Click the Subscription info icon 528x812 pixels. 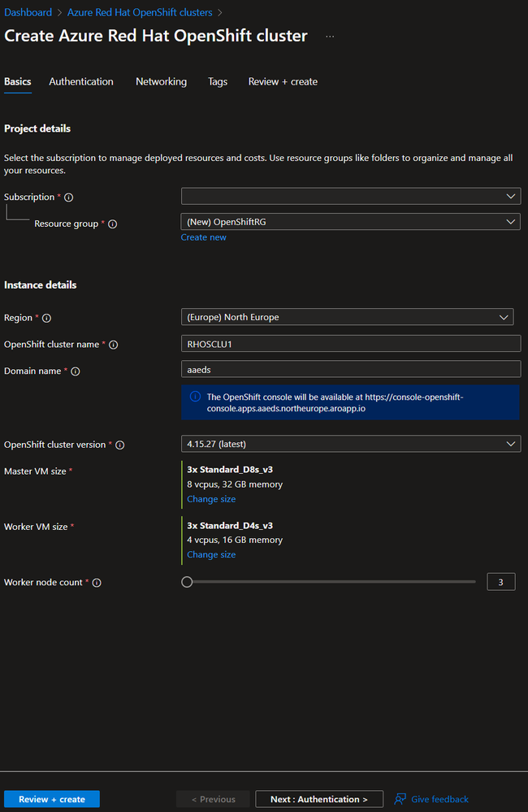[x=68, y=198]
